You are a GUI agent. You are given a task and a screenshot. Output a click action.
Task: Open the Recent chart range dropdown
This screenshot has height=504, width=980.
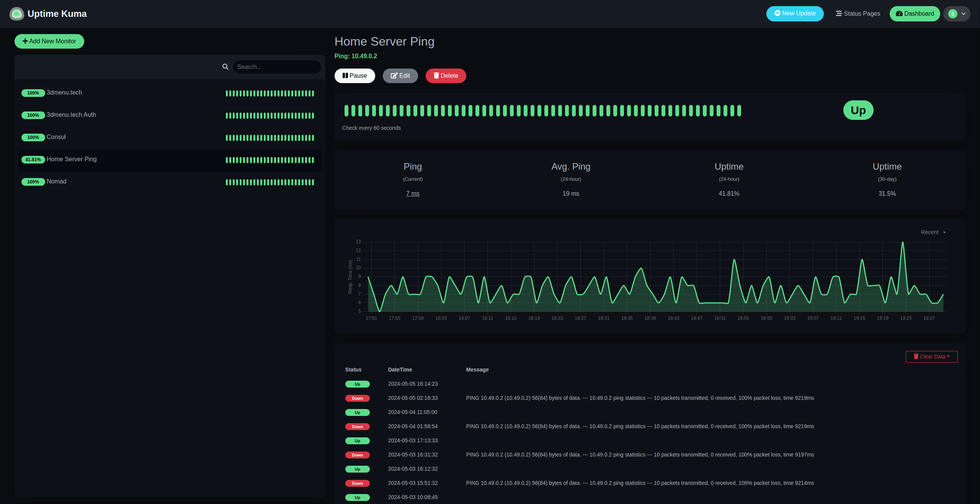click(x=933, y=232)
